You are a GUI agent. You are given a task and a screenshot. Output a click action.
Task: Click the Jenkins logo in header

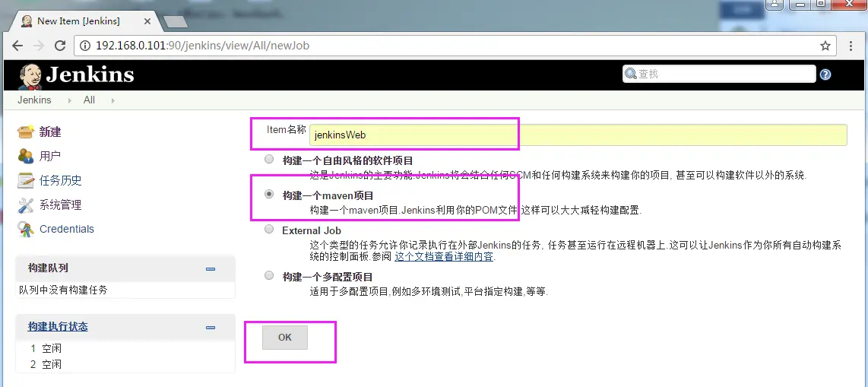pos(76,75)
